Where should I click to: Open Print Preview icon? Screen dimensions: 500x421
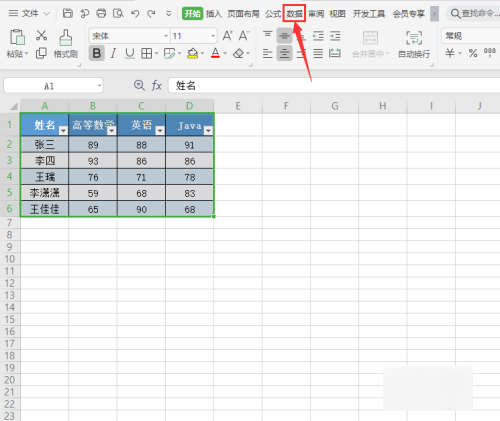(x=118, y=13)
